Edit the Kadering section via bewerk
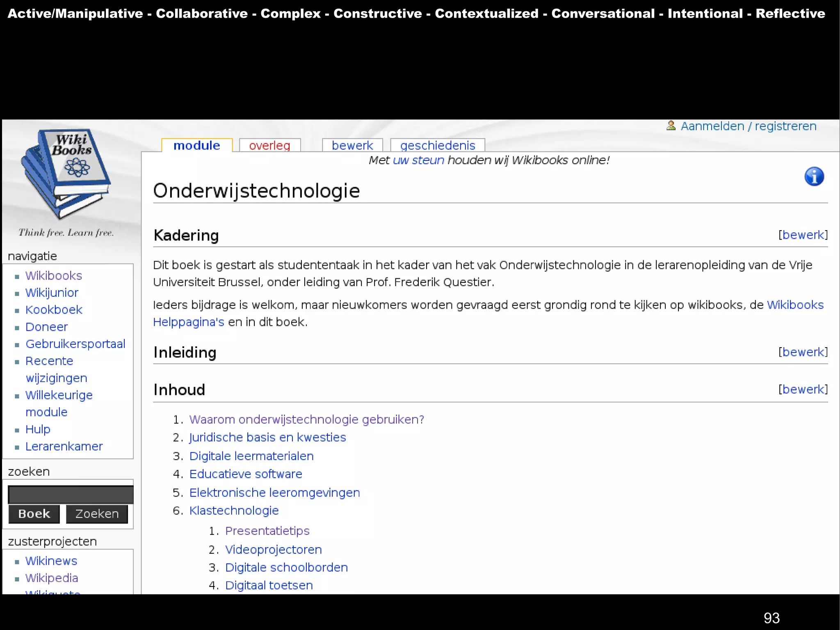 coord(803,235)
